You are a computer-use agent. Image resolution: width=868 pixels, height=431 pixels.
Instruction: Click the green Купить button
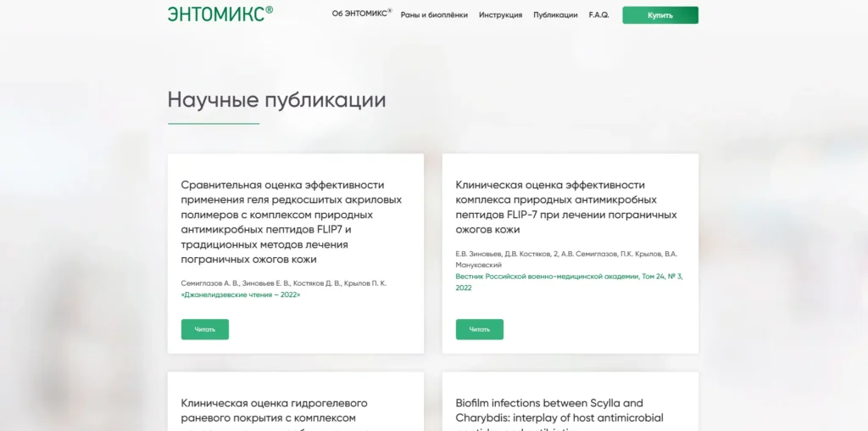coord(660,15)
